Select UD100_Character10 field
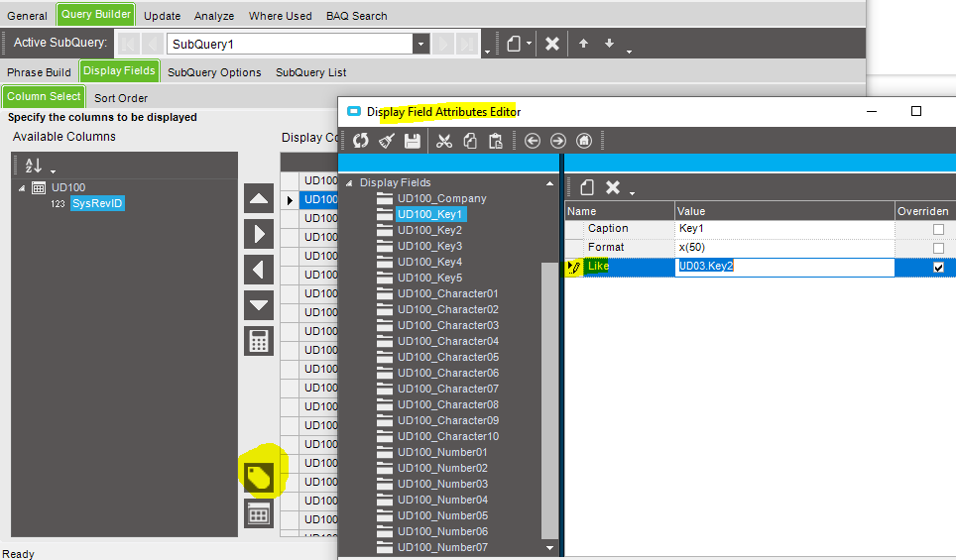This screenshot has width=956, height=560. 448,436
